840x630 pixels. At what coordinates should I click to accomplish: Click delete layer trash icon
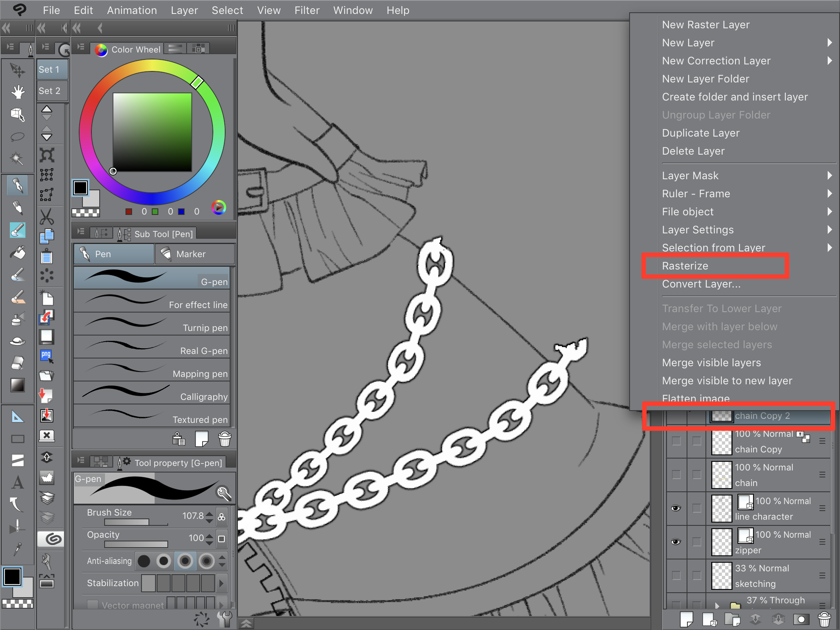click(x=824, y=619)
